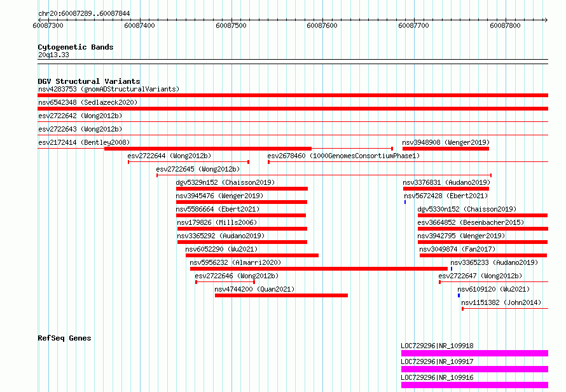Select dgv5330n152 (Chaisson2019) label
The height and width of the screenshot is (392, 566).
pos(467,209)
